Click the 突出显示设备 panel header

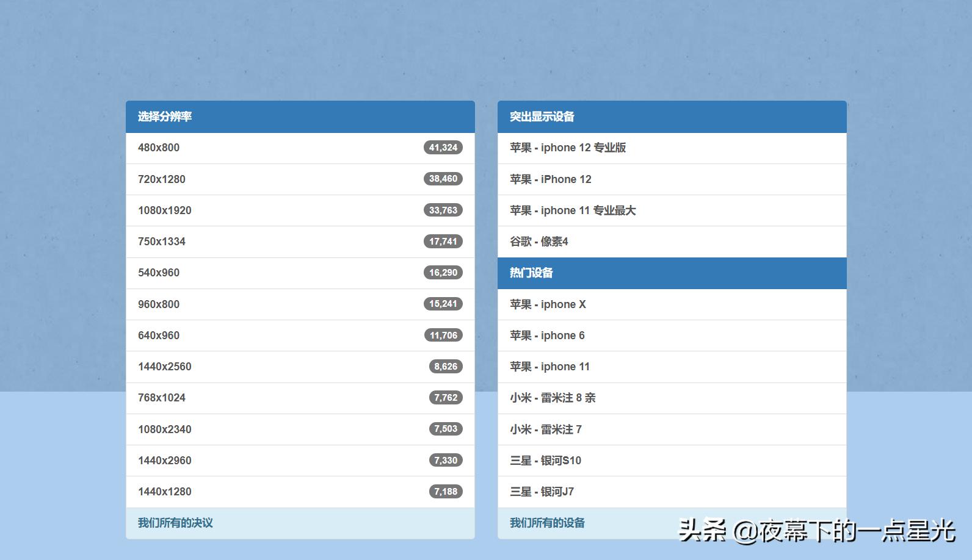672,117
